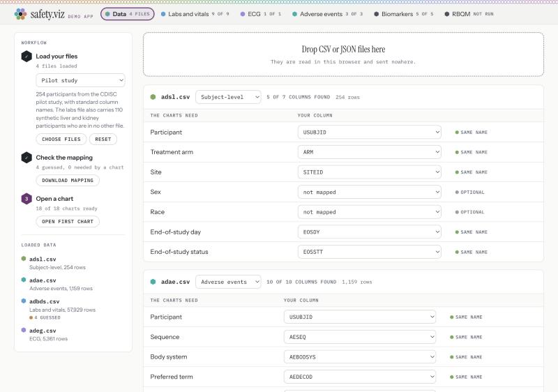Open the Preferred term AEDECOD dropdown
Screen dimensions: 558x392
360,377
